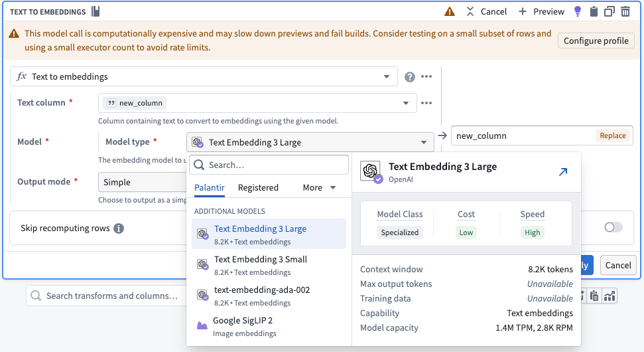Open the ellipsis menu next to the function selector
The image size is (644, 352).
pyautogui.click(x=426, y=76)
